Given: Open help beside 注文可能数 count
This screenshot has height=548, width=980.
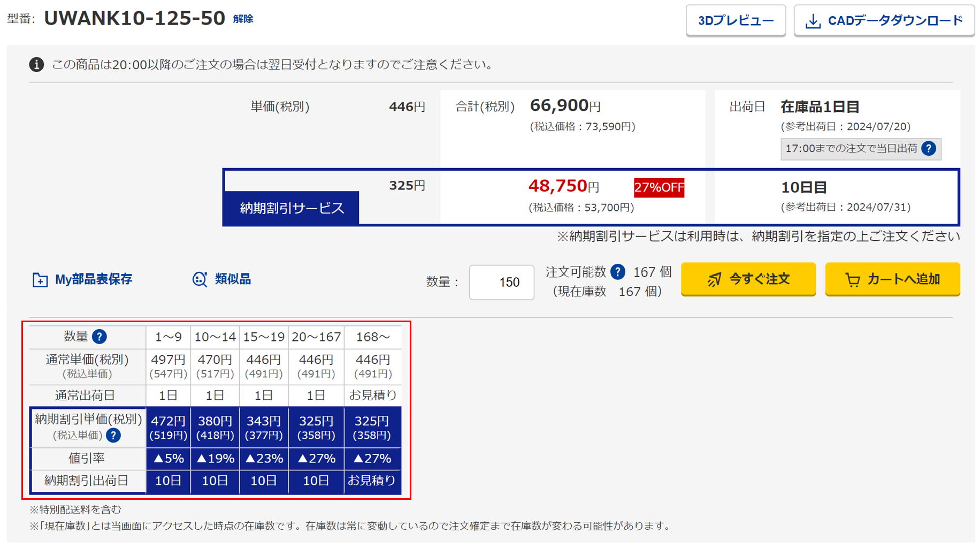Looking at the screenshot, I should coord(618,272).
